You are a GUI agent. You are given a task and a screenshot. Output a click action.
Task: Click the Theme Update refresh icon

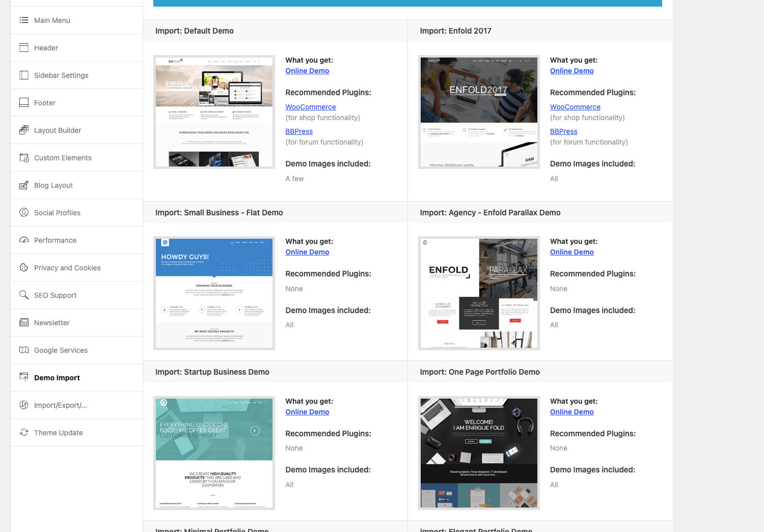24,433
